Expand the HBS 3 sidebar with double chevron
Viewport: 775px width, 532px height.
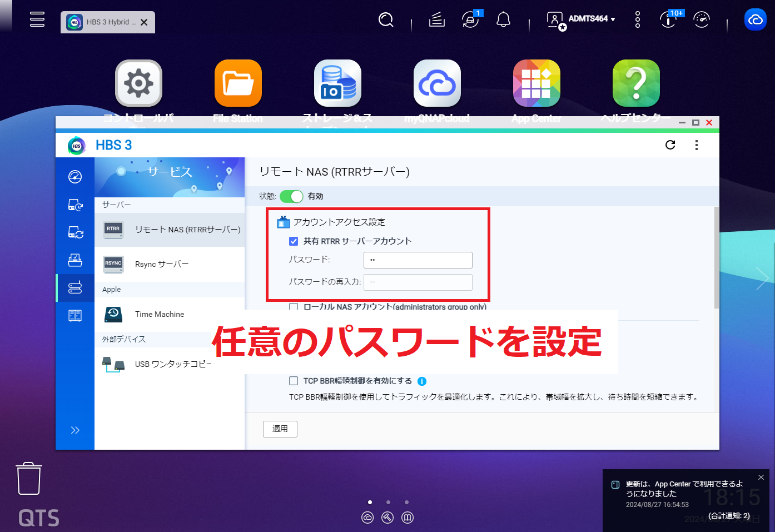[75, 430]
